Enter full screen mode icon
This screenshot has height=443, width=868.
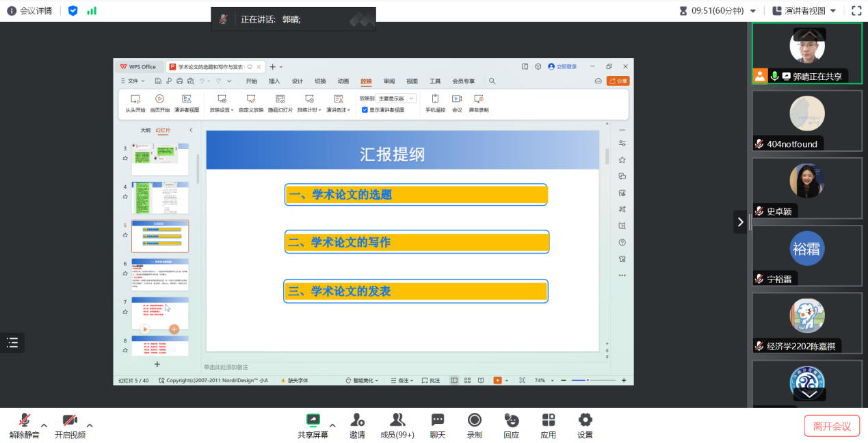coord(856,11)
